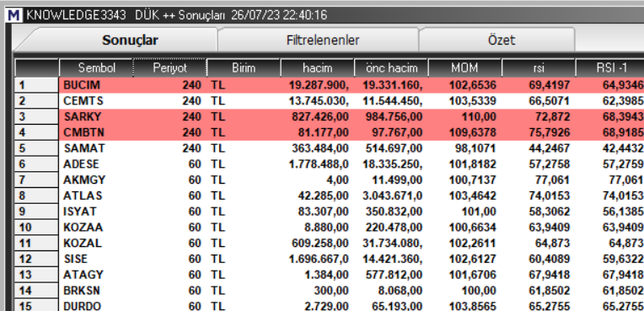Switch to the Sonuçlar tab
The width and height of the screenshot is (644, 311).
point(130,40)
